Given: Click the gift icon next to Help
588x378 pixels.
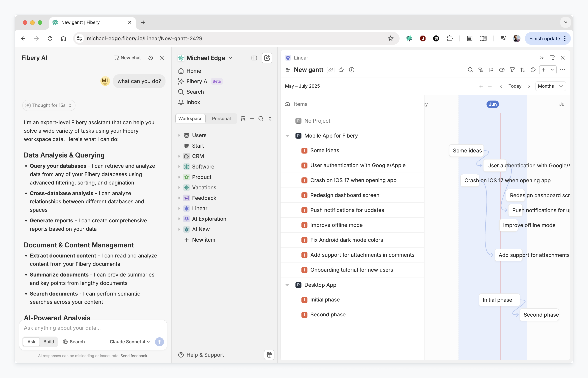Looking at the screenshot, I should tap(269, 355).
